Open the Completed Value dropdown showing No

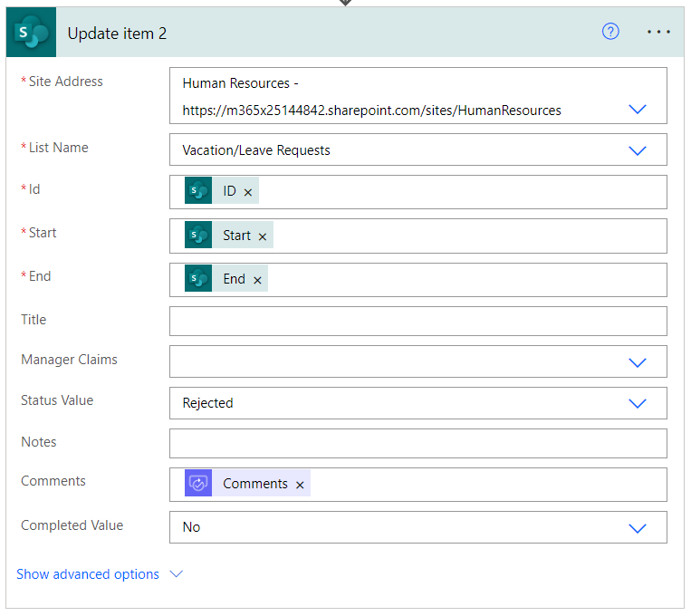point(418,527)
